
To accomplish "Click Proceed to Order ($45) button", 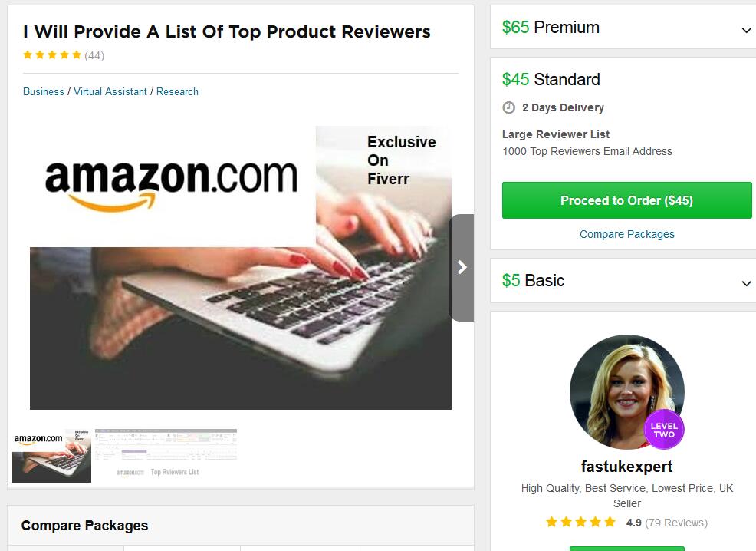I will [626, 200].
